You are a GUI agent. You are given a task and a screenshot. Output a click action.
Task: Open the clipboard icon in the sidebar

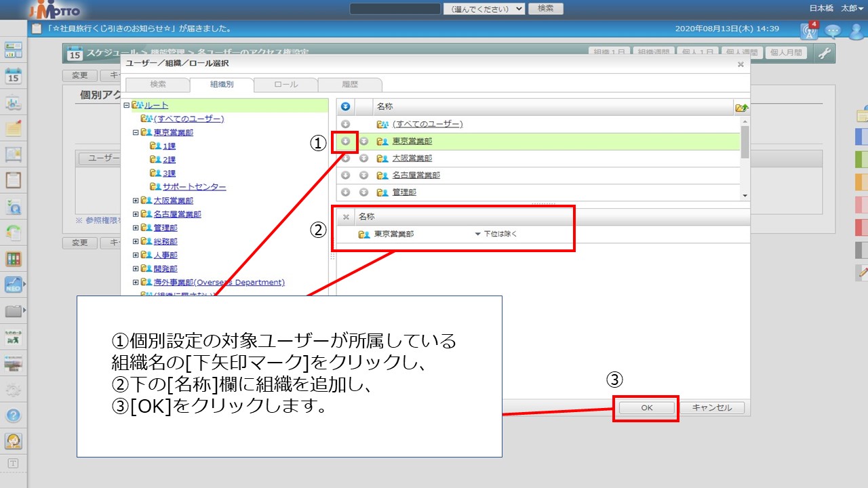14,180
